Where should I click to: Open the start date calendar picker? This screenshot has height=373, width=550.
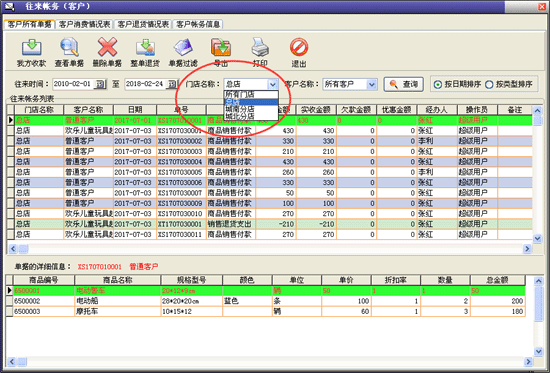coord(100,84)
